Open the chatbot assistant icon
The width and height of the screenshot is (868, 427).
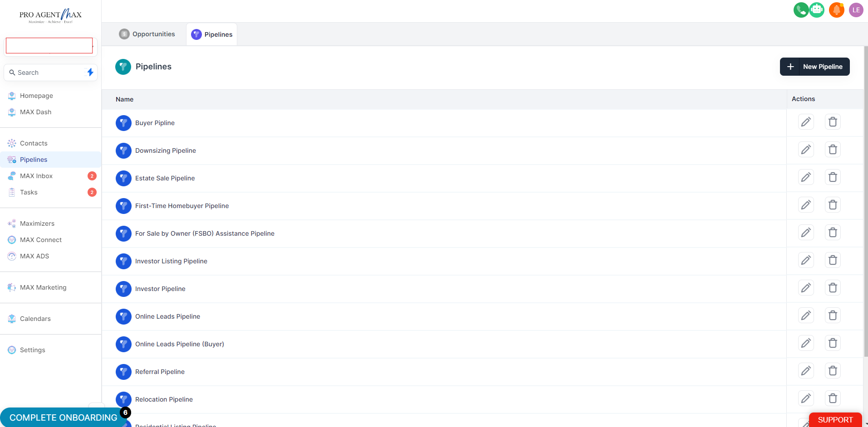pos(817,10)
